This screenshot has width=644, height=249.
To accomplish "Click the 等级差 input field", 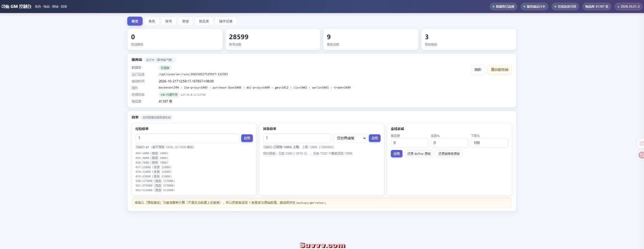I will pos(409,143).
